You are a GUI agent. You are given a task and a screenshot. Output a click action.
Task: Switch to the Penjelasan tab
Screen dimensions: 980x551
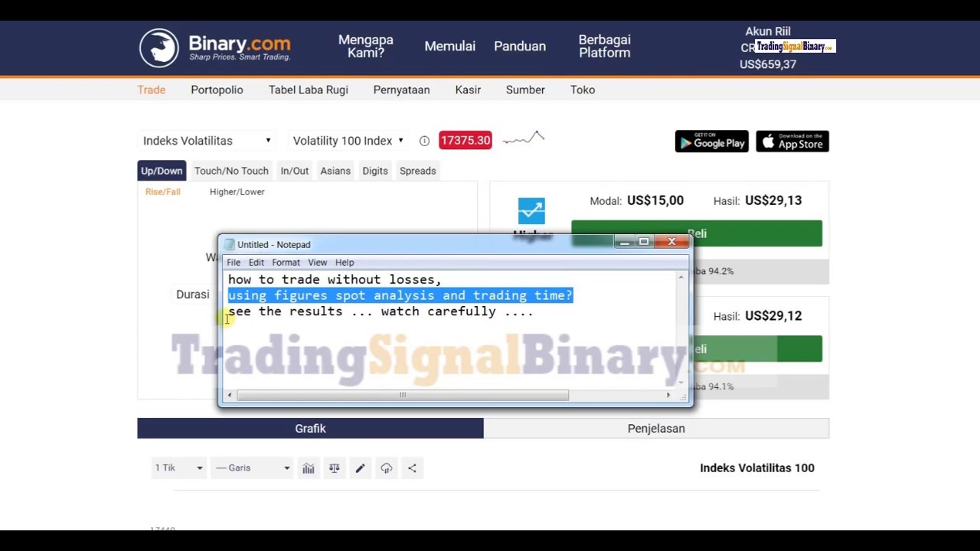point(656,429)
